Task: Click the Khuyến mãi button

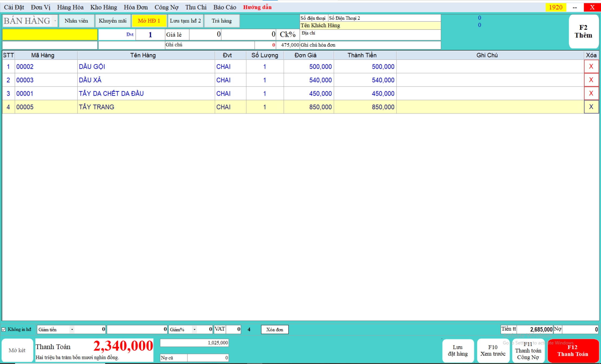Action: [x=113, y=21]
